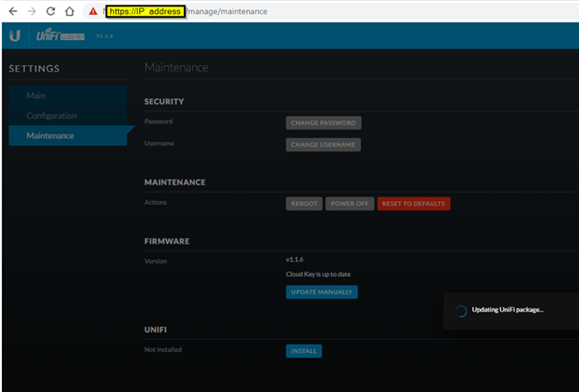The width and height of the screenshot is (579, 392).
Task: Click Update Manually under Firmware
Action: (x=321, y=292)
